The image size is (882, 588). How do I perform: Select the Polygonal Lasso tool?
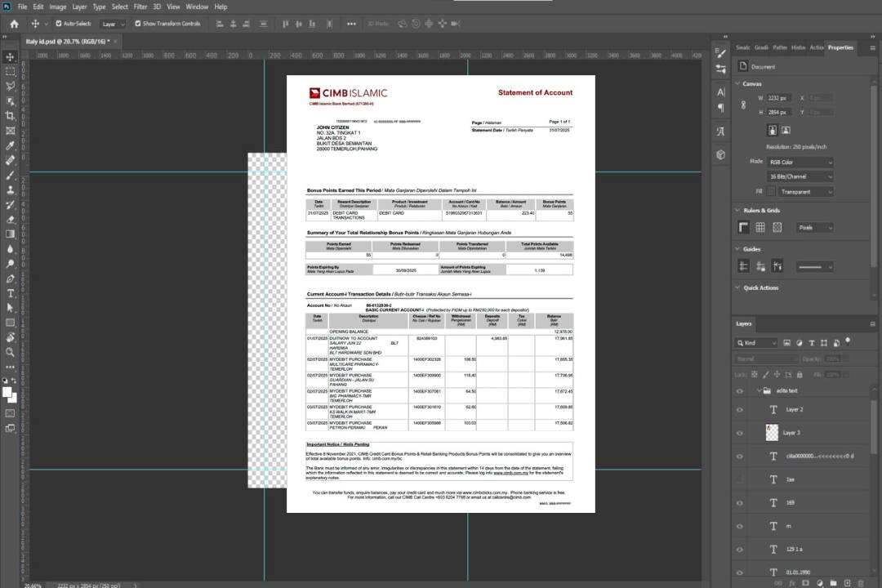(x=10, y=86)
